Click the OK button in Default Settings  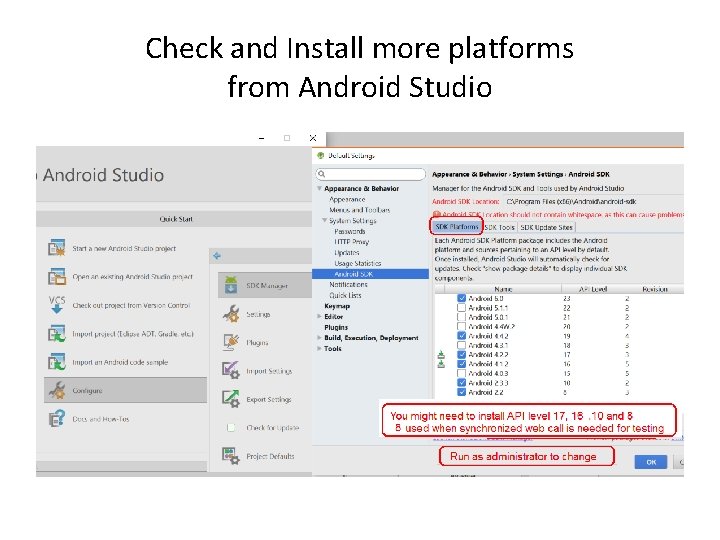pos(651,462)
